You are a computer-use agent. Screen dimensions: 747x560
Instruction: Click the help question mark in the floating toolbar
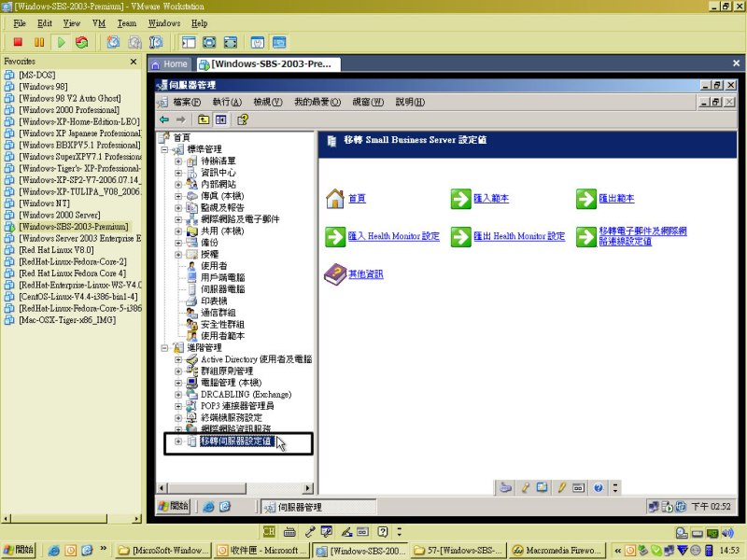pos(599,487)
